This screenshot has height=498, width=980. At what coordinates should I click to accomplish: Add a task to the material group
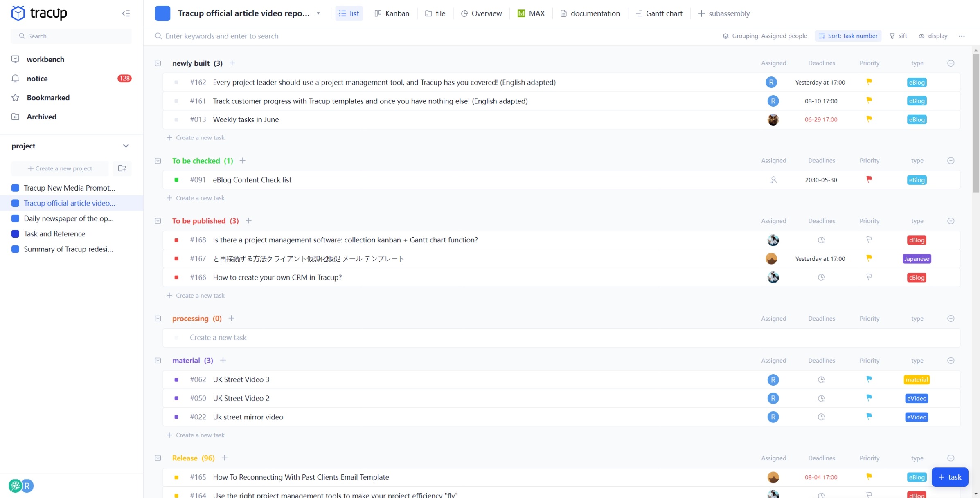click(223, 360)
